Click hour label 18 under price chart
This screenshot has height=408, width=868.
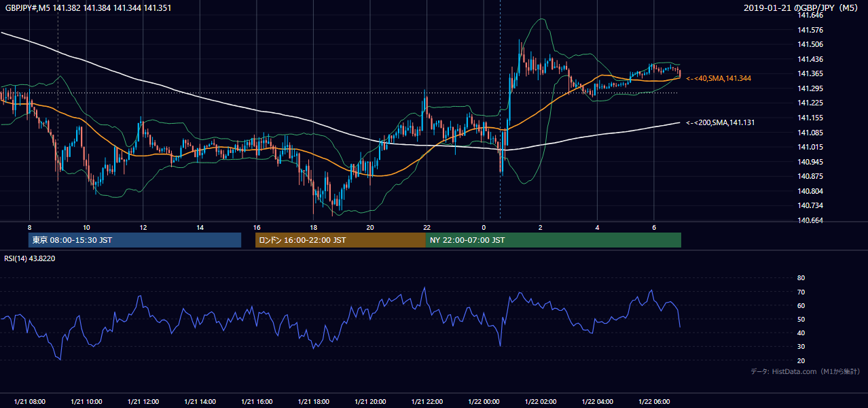[313, 227]
